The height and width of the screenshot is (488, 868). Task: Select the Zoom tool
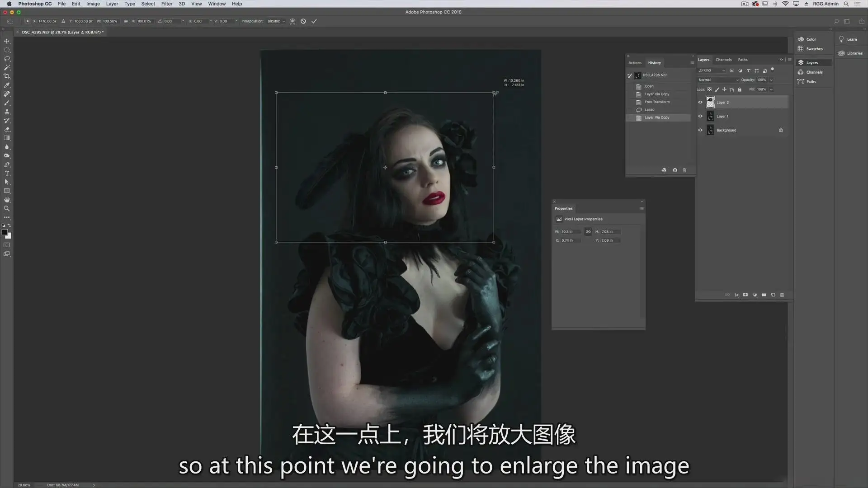point(7,208)
